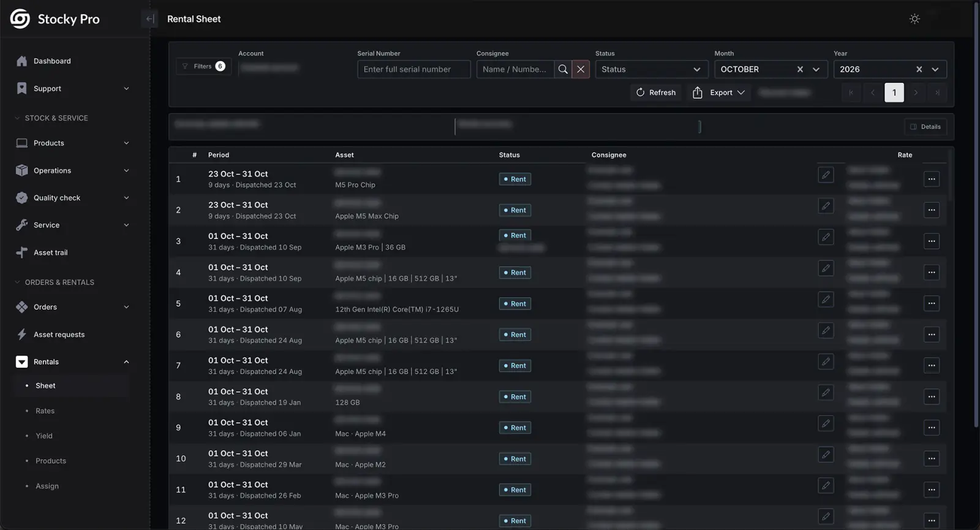The width and height of the screenshot is (980, 530).
Task: Collapse the sidebar with the arrow button
Action: [149, 19]
